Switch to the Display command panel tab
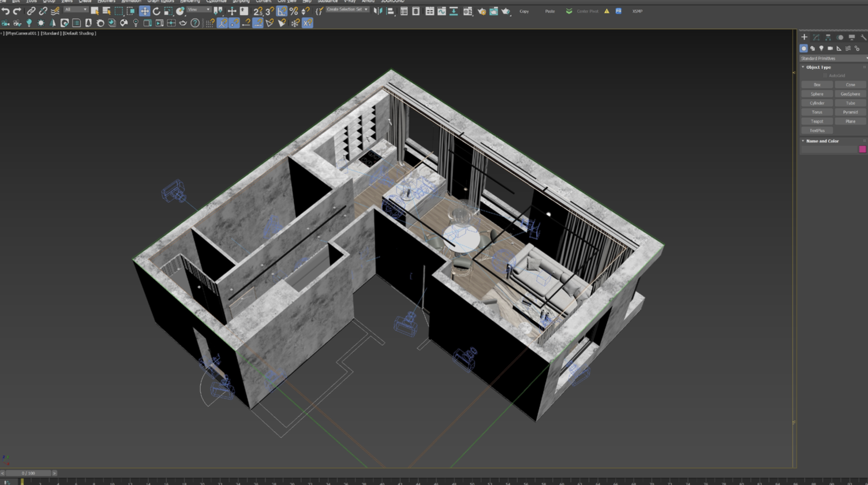The image size is (868, 485). click(851, 37)
